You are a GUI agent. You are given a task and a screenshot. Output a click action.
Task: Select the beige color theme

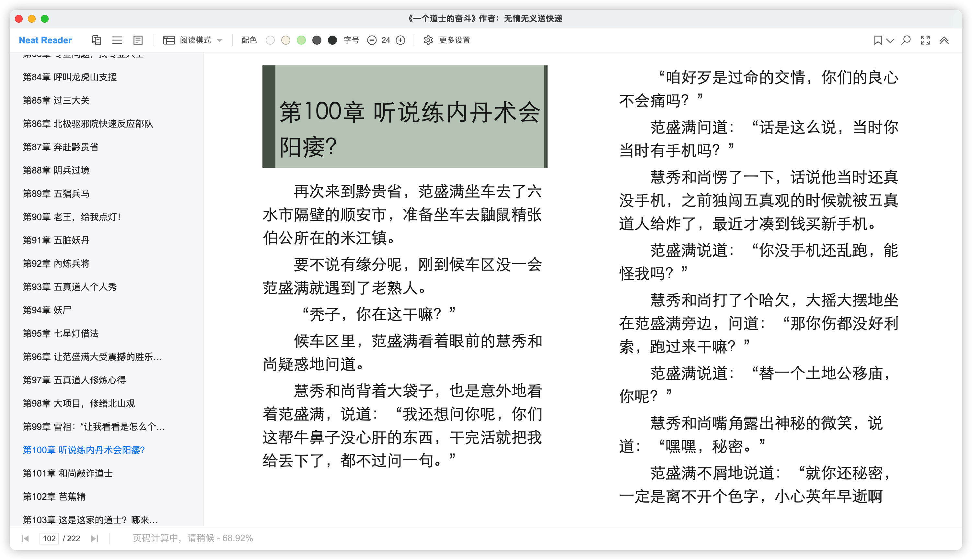point(286,40)
